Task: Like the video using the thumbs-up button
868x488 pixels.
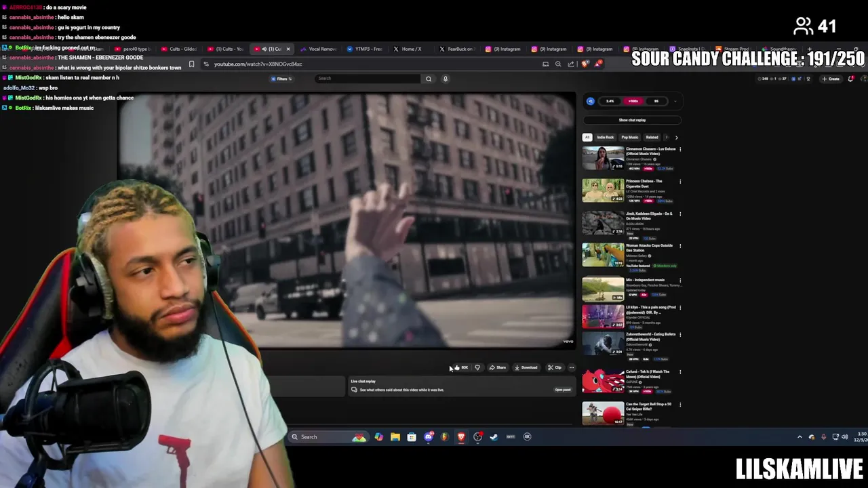Action: [460, 367]
